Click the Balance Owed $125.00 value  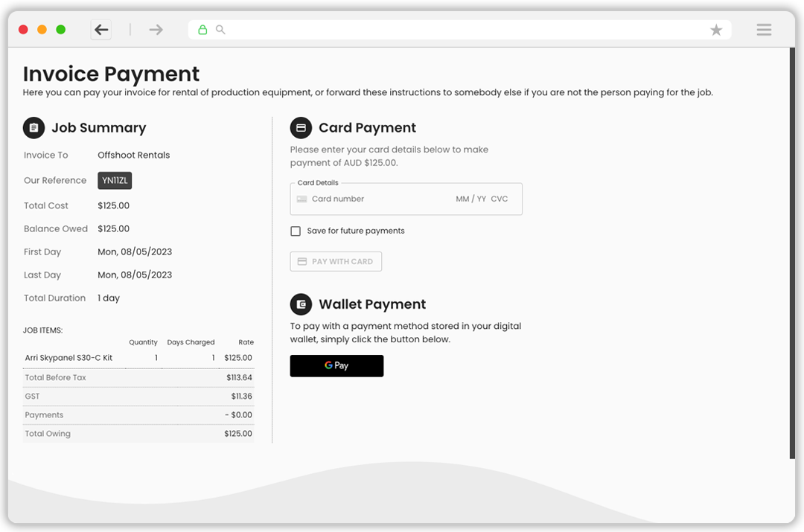114,228
